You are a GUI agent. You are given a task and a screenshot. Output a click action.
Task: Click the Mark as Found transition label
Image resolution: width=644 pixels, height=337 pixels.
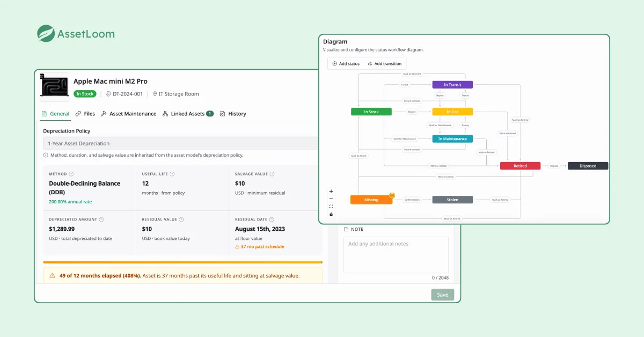tap(358, 156)
